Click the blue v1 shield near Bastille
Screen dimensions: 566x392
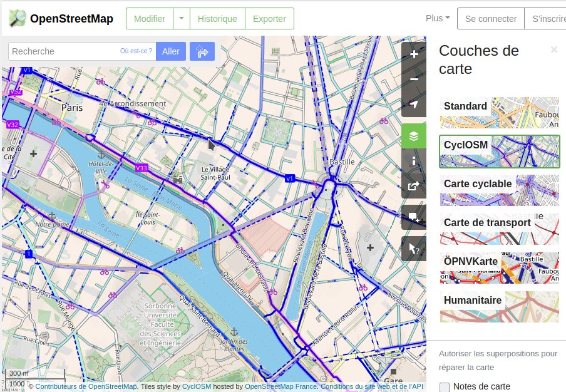pos(290,178)
